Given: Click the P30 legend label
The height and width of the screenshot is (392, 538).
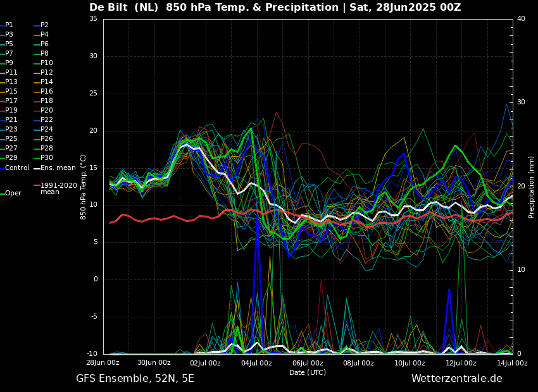Looking at the screenshot, I should (x=47, y=158).
